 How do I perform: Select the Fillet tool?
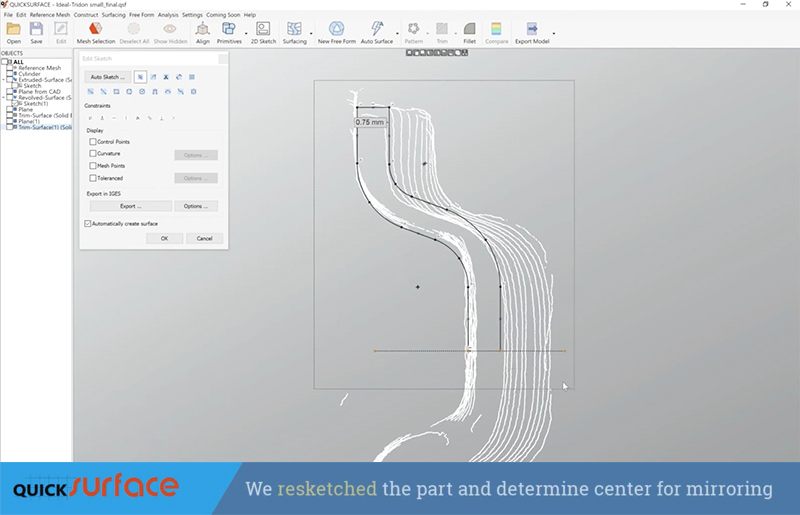[x=467, y=32]
